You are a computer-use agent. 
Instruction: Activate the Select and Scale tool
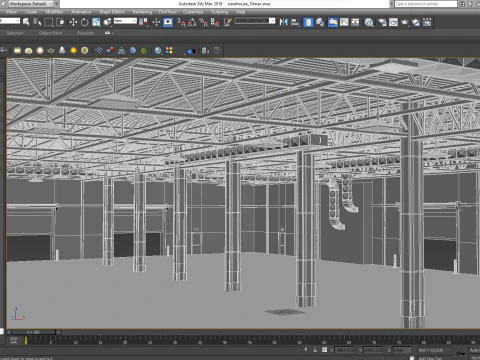pos(96,22)
